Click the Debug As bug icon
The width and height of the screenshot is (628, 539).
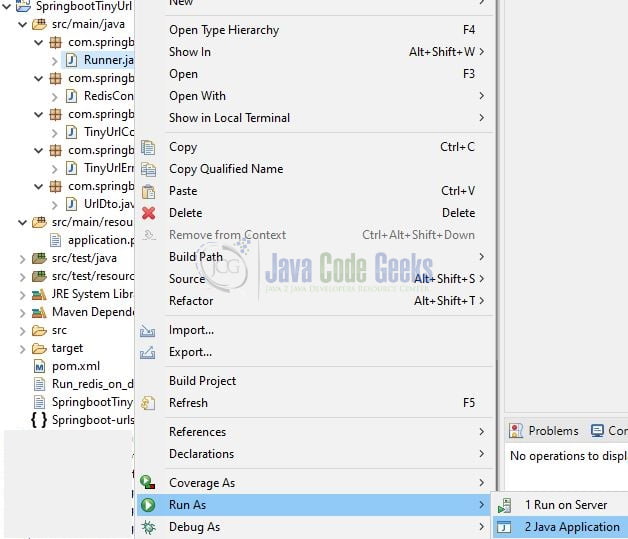click(148, 527)
